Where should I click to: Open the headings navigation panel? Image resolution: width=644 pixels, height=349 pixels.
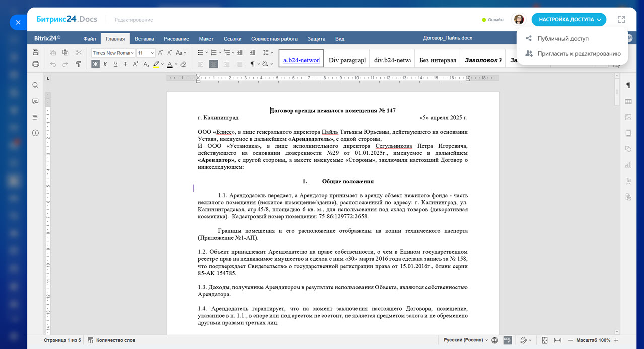[35, 117]
